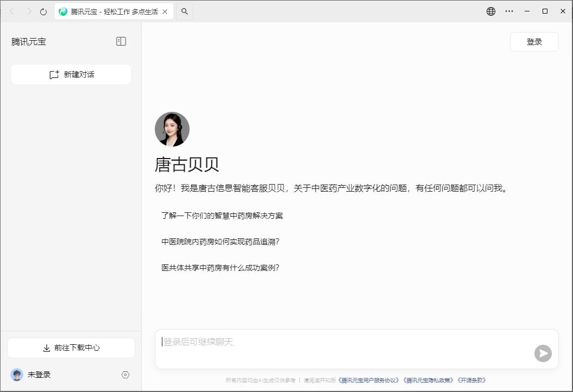Pick the 医共体共享中药房 suggested question
This screenshot has width=573, height=392.
pyautogui.click(x=220, y=268)
